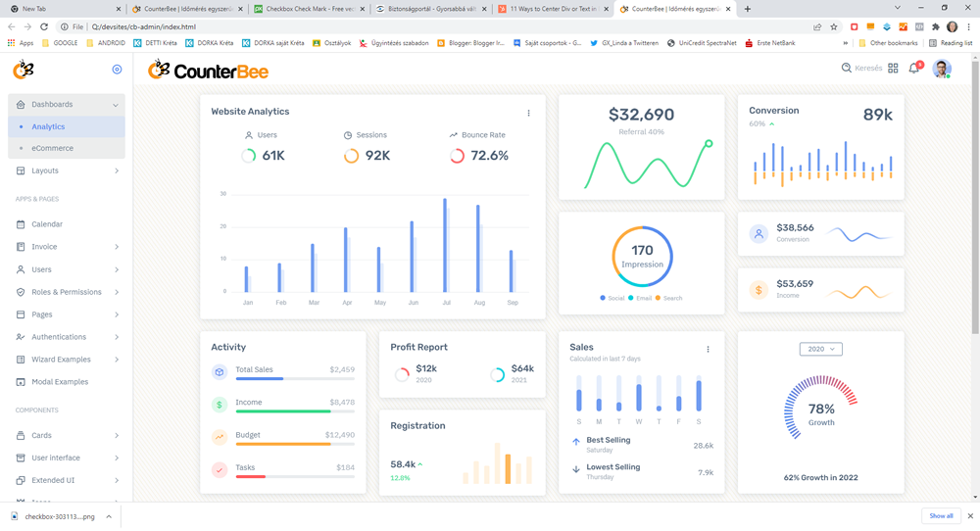Click the CounterBee logo in header
Viewport: 980px width, 531px height.
[x=208, y=70]
